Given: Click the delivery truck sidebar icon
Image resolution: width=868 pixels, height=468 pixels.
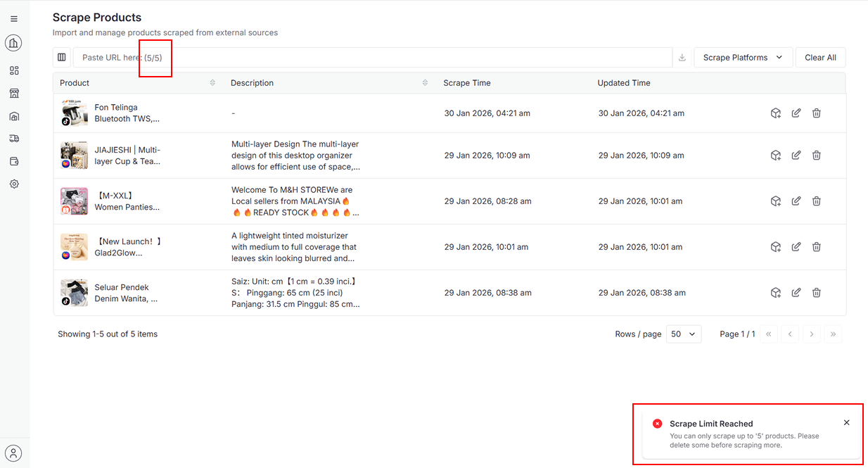Looking at the screenshot, I should 14,139.
